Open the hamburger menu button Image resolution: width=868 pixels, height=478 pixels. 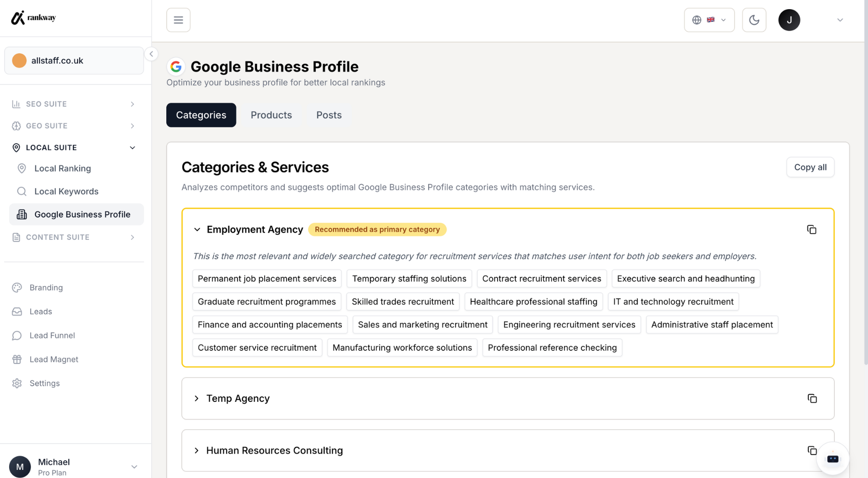pyautogui.click(x=178, y=20)
